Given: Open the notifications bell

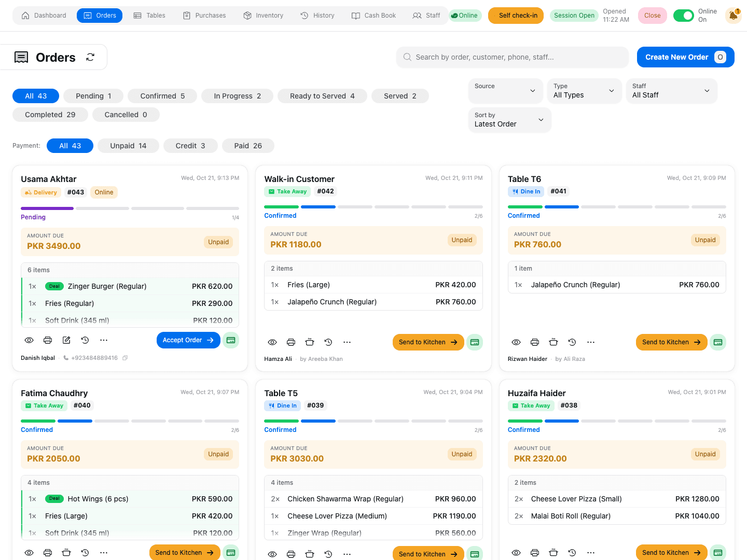Looking at the screenshot, I should (733, 16).
